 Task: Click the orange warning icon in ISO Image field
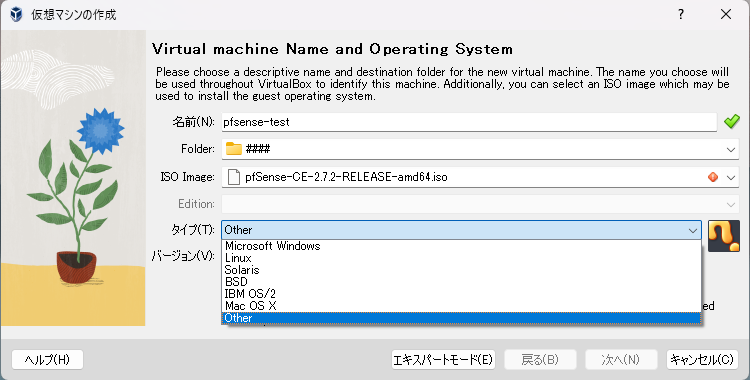coord(713,177)
